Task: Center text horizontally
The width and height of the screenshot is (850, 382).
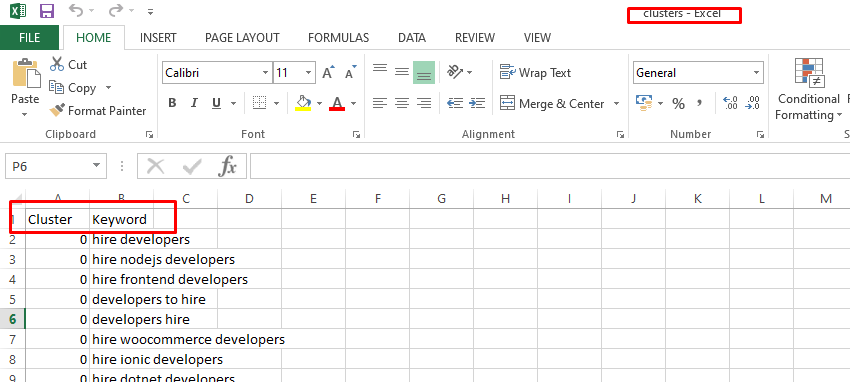Action: 402,103
